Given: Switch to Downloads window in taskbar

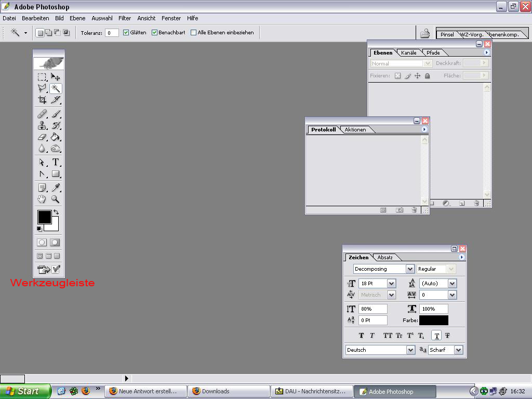Looking at the screenshot, I should tap(229, 391).
